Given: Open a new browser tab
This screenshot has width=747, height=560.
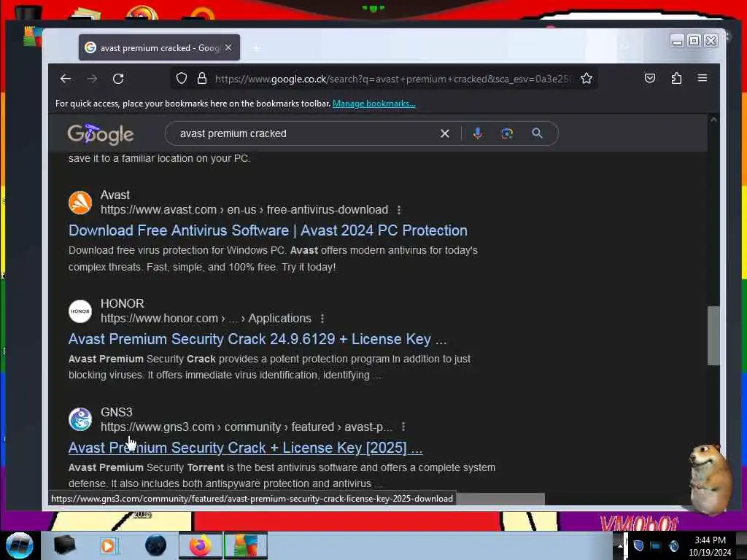Looking at the screenshot, I should coord(256,48).
